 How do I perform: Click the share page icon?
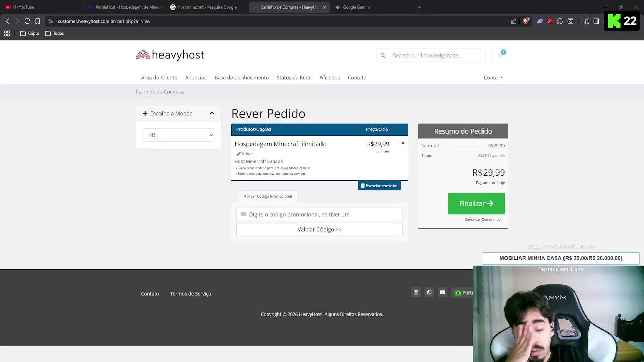(x=513, y=21)
